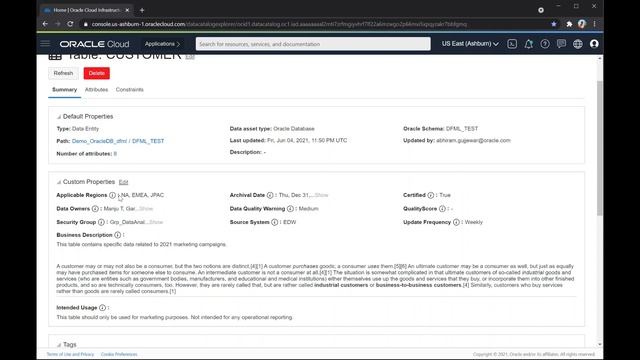Click the page vertical scrollbar thumb
The height and width of the screenshot is (360, 640).
point(600,148)
